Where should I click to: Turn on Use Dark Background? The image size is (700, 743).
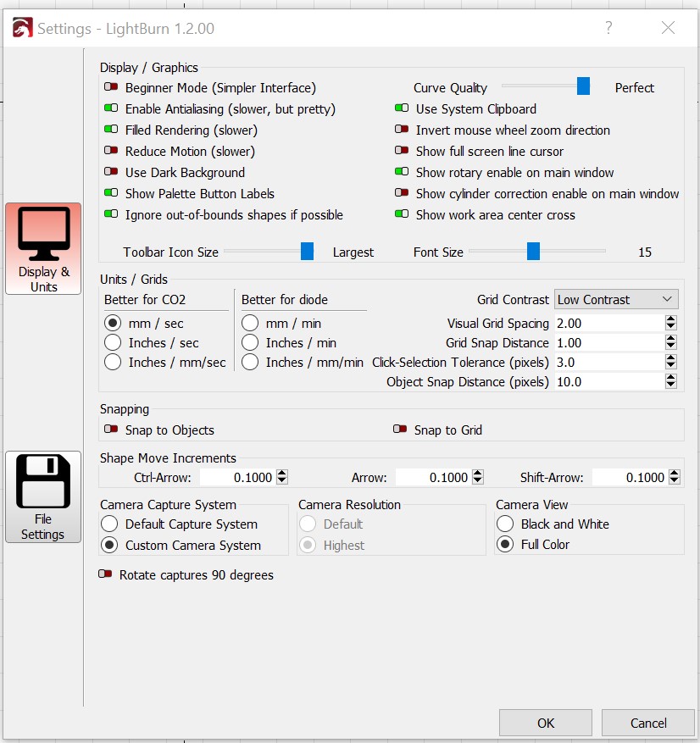tap(111, 172)
